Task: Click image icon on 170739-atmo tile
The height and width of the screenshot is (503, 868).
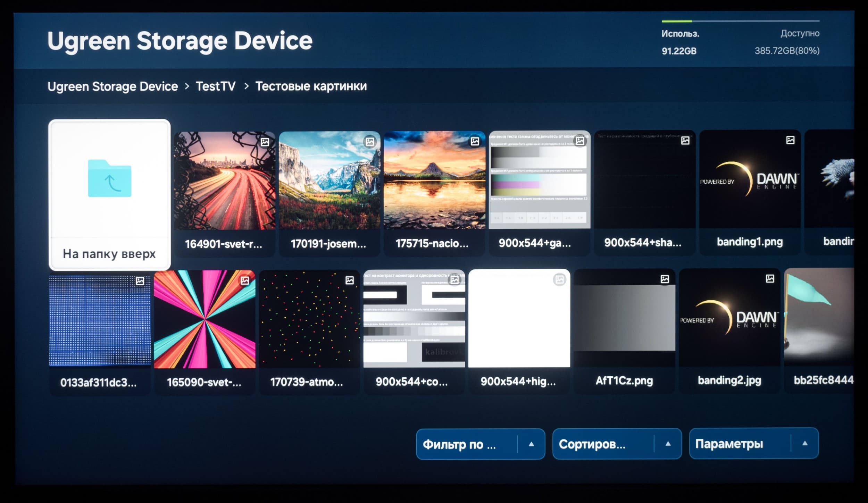Action: (x=350, y=280)
